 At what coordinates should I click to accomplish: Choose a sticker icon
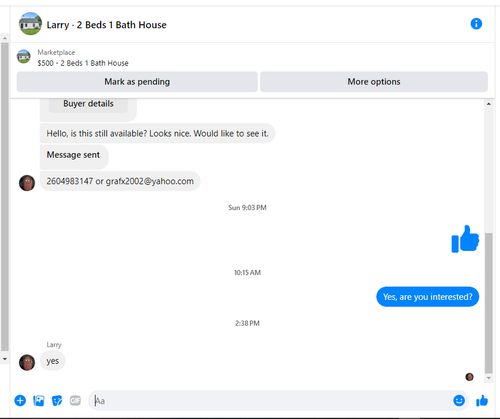click(x=57, y=400)
